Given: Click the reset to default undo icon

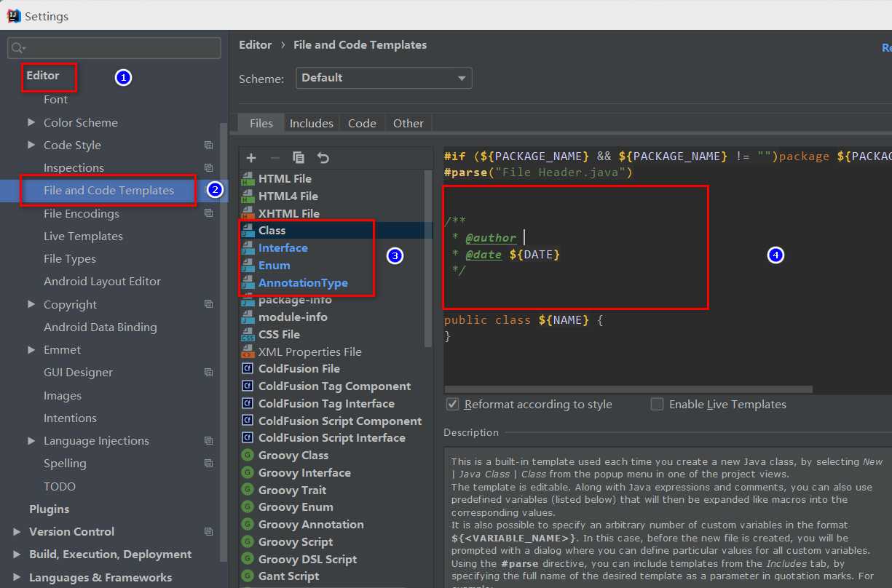Looking at the screenshot, I should click(323, 157).
